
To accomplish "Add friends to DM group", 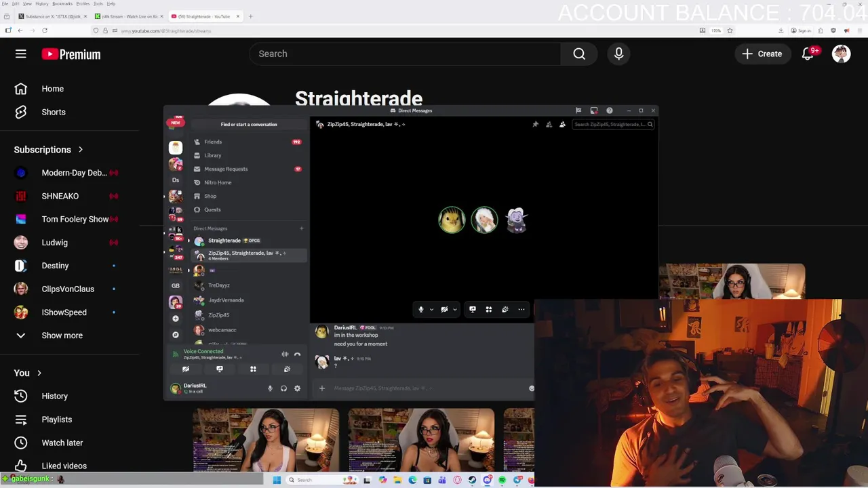I will coord(549,124).
